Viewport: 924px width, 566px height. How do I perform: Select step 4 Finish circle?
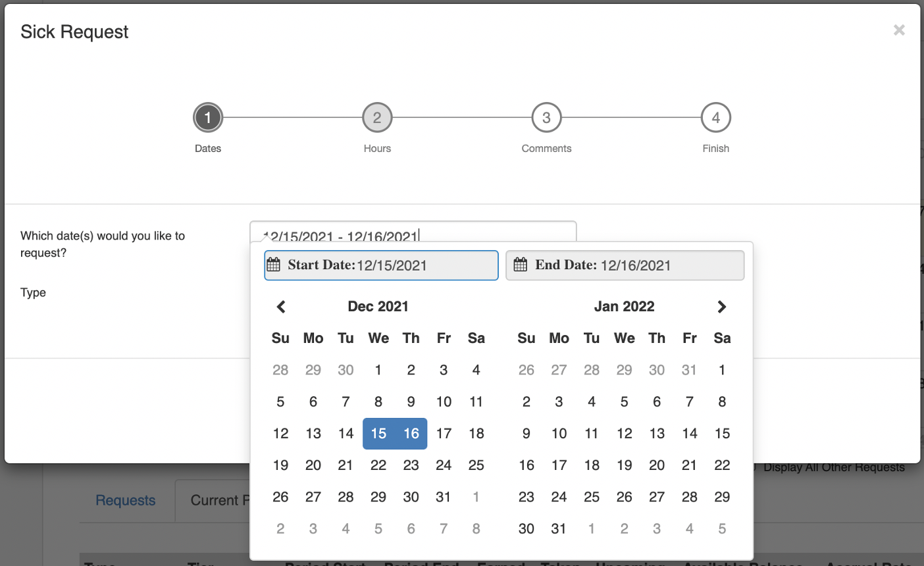[x=715, y=118]
